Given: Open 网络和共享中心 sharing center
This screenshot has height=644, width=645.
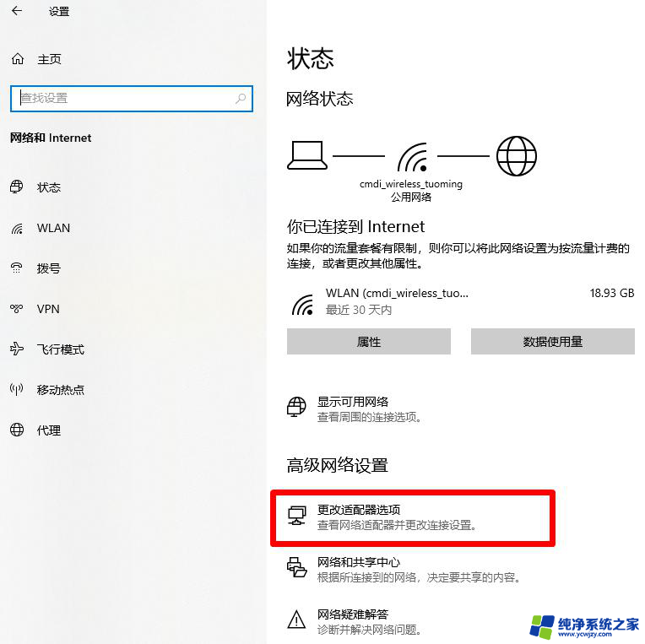Looking at the screenshot, I should coord(359,562).
